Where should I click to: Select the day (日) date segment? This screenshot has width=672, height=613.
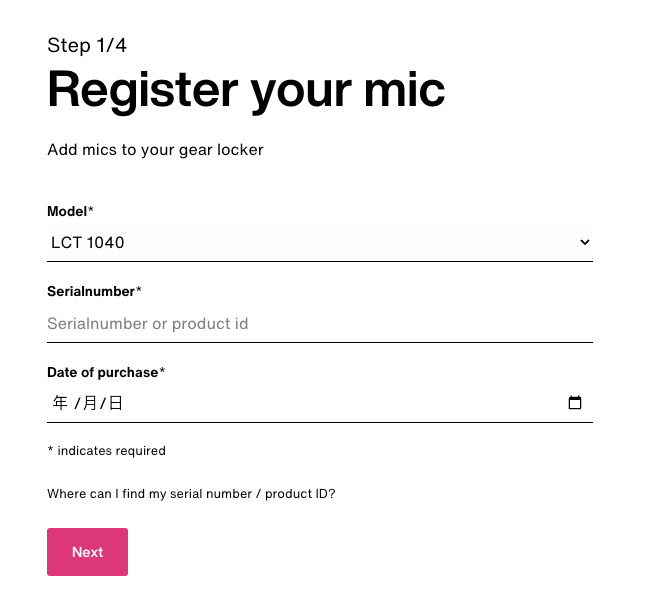click(116, 403)
